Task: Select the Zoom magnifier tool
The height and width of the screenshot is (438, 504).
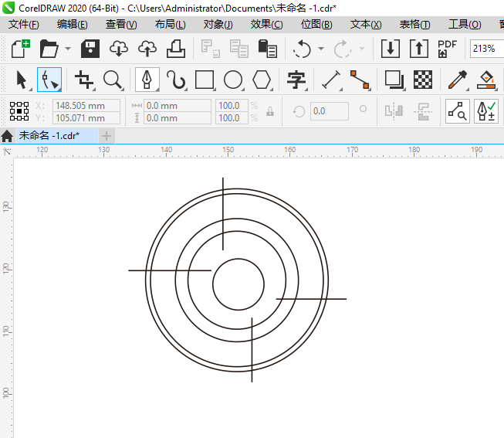Action: tap(113, 80)
